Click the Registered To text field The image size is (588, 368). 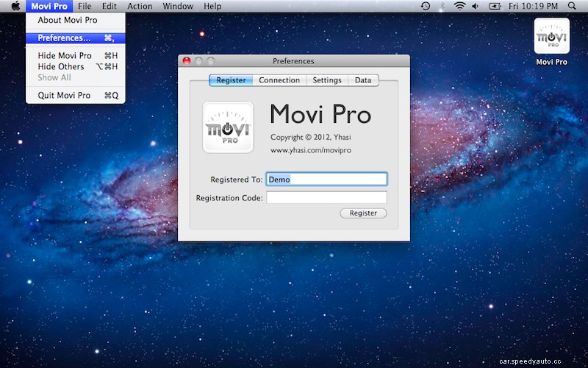pos(326,179)
